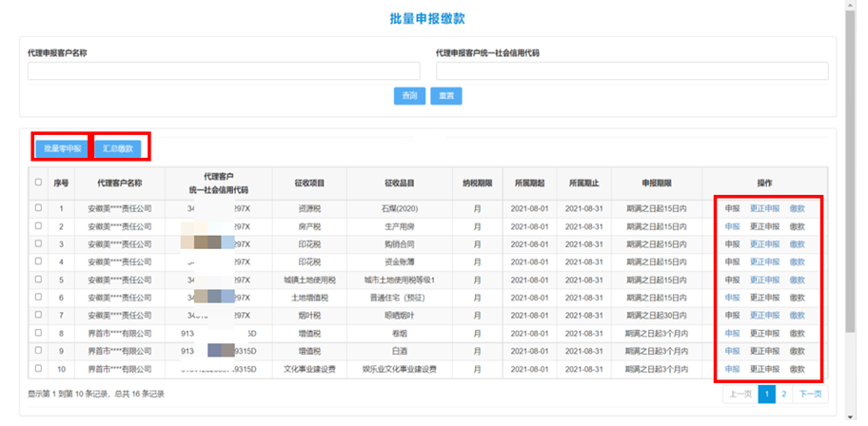Click 更正申报 in row 9 白酒

765,351
